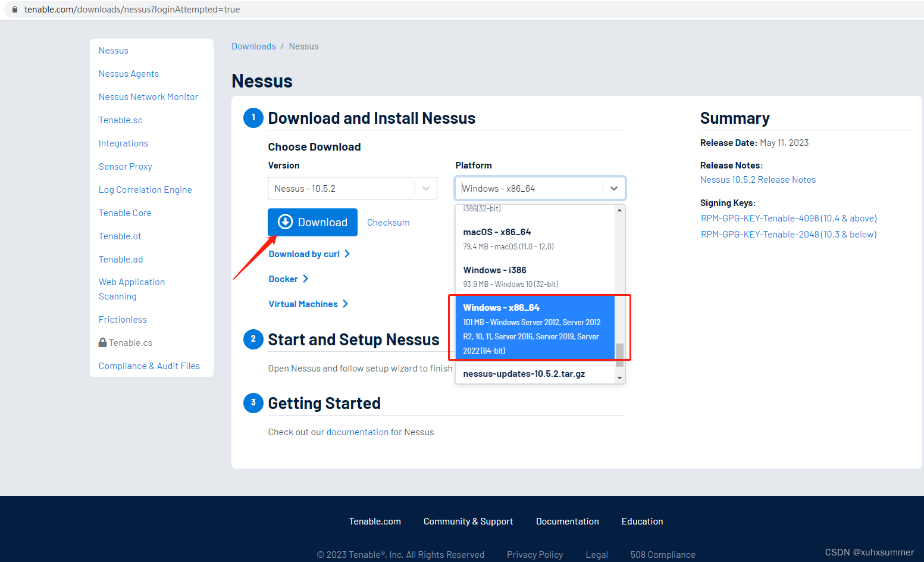This screenshot has width=924, height=562.
Task: Choose Windows - i386 platform option
Action: click(x=535, y=277)
